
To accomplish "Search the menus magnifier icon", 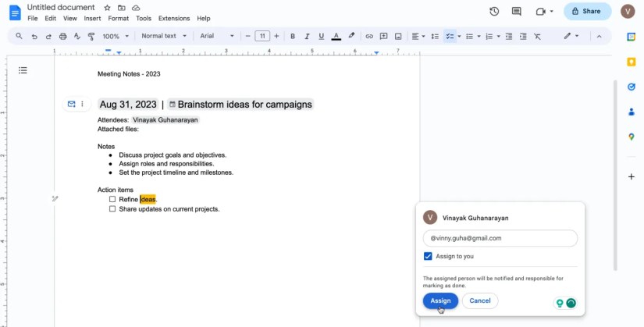I will tap(19, 36).
